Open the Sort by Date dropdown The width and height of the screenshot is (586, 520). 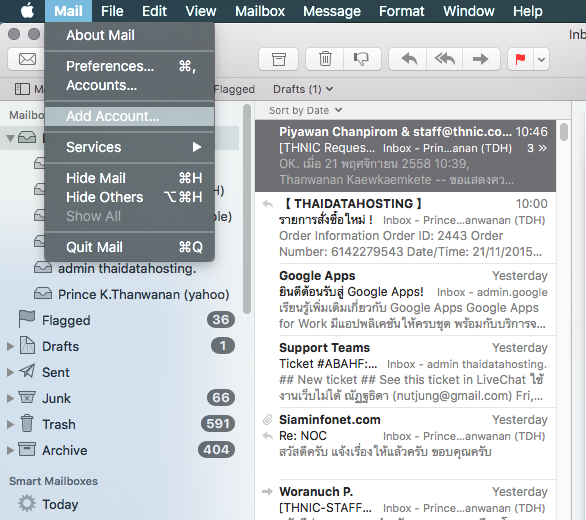click(x=305, y=110)
